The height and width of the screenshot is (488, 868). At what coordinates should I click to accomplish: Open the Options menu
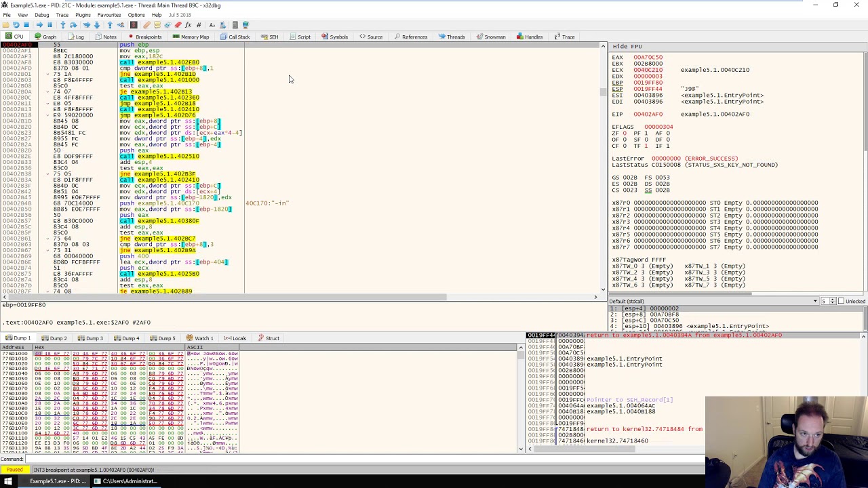click(136, 15)
